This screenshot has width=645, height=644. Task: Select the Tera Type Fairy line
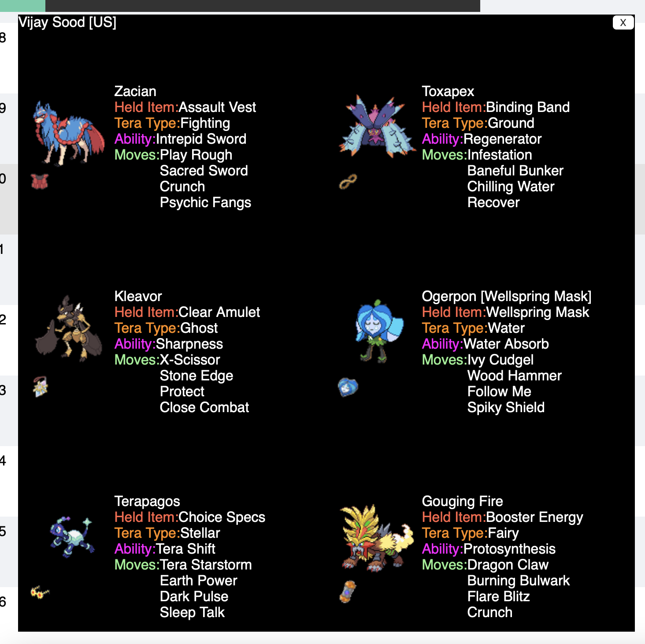point(471,533)
